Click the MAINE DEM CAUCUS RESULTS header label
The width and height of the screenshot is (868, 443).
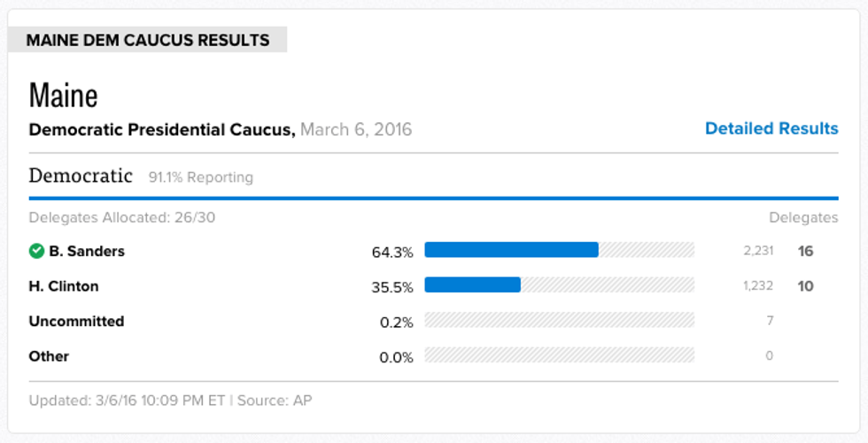[x=148, y=40]
